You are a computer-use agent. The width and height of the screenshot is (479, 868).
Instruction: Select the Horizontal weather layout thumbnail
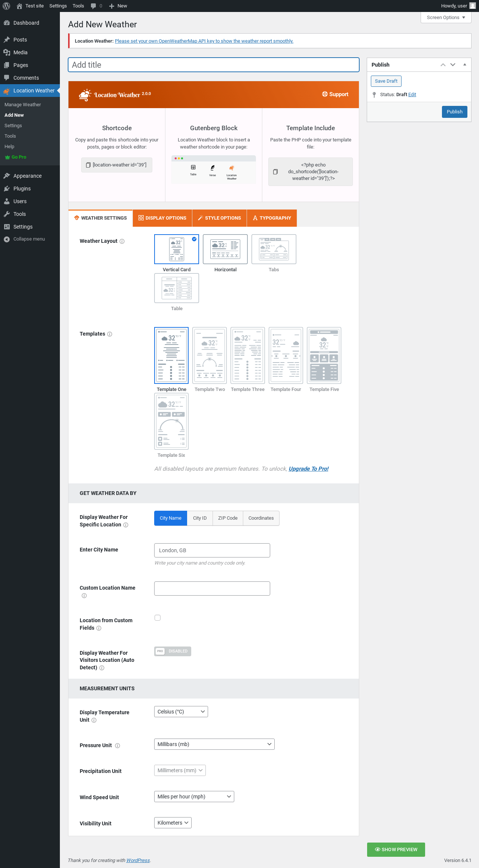(x=225, y=249)
